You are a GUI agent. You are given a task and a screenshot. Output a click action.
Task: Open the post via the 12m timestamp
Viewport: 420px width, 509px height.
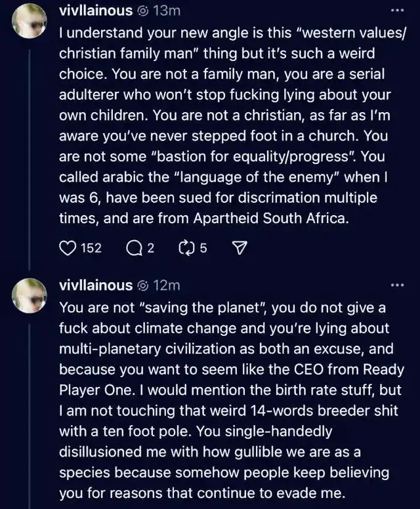[165, 286]
